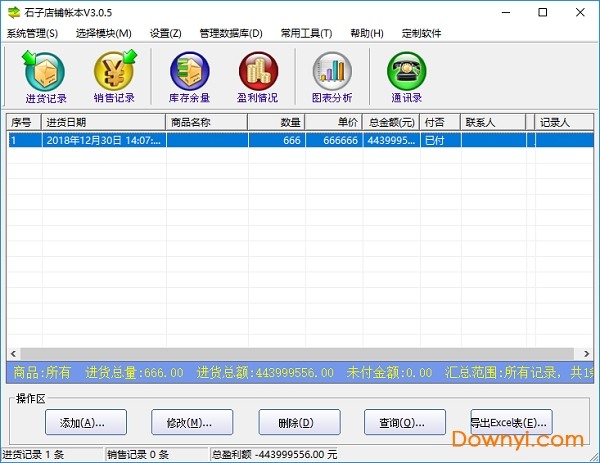
Task: Sort by the 单价 column header
Action: tap(334, 122)
